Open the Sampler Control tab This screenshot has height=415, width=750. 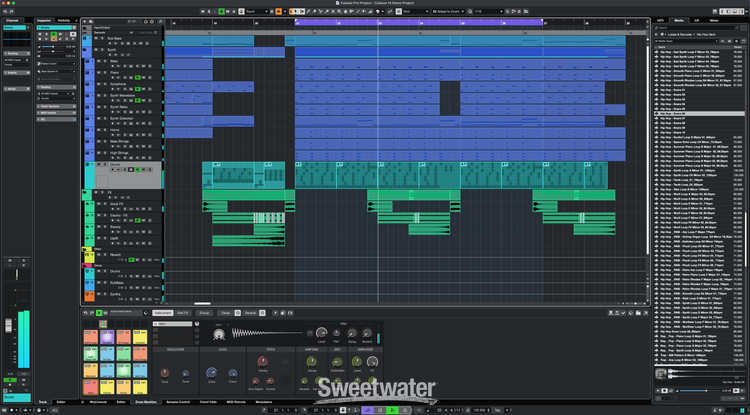pos(178,401)
